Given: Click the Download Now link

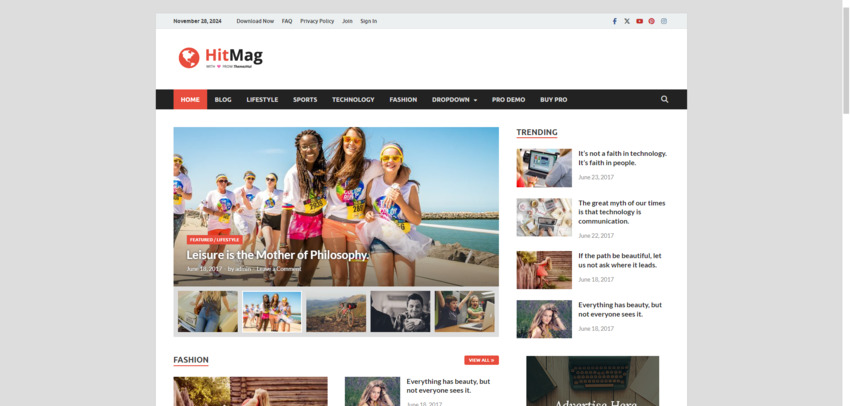Looking at the screenshot, I should click(x=255, y=21).
